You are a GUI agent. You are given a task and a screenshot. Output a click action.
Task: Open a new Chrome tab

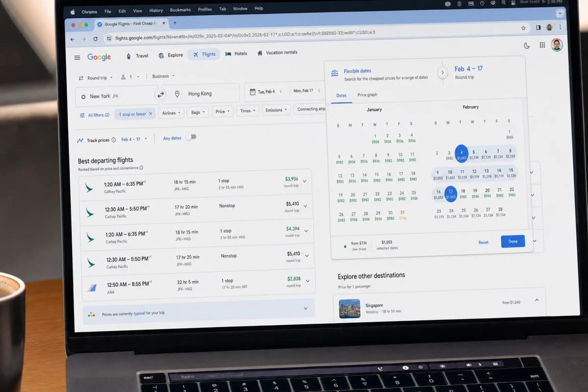tap(175, 23)
